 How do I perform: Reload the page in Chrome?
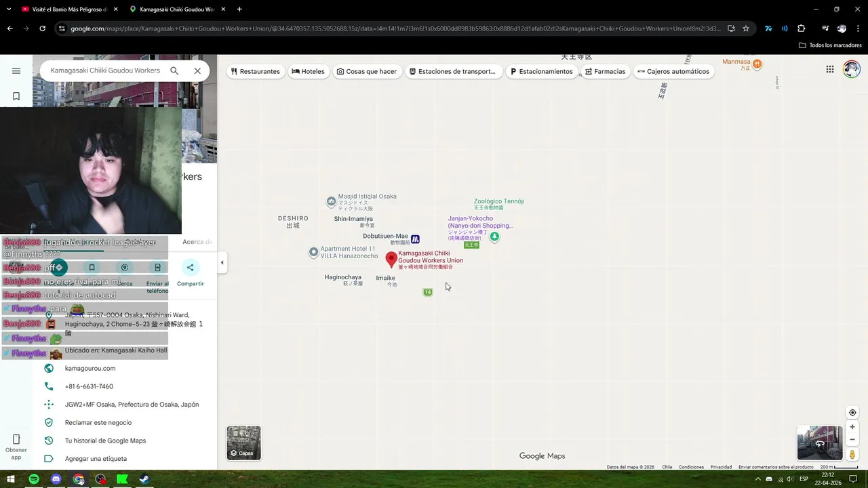click(x=42, y=28)
